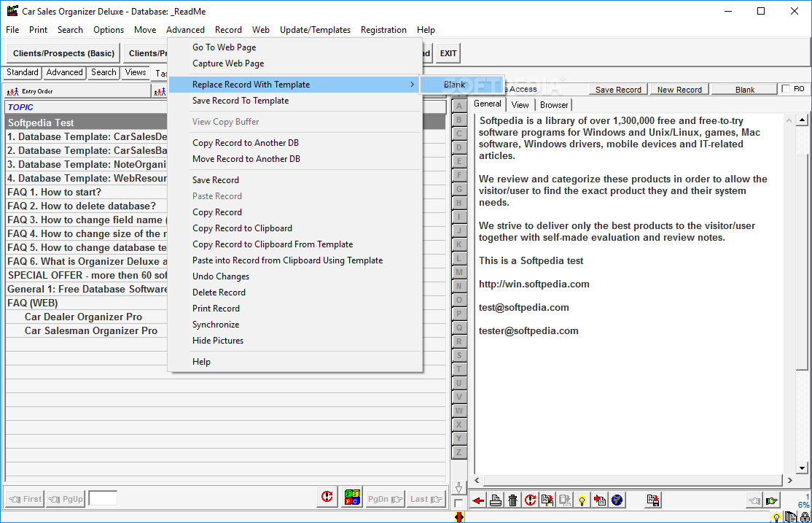Click the copy-record icon beside the red refresh icon

click(547, 500)
